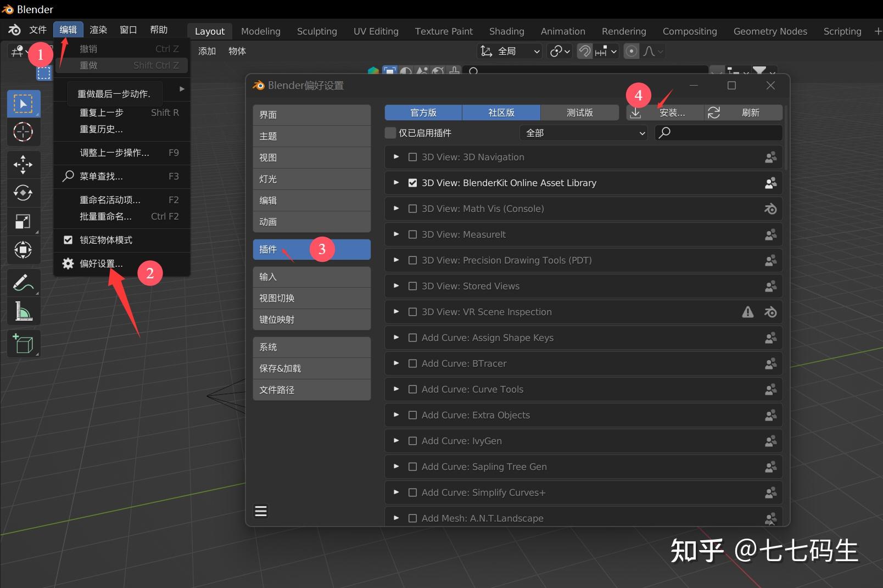The width and height of the screenshot is (883, 588).
Task: Select the Move tool
Action: 23,164
